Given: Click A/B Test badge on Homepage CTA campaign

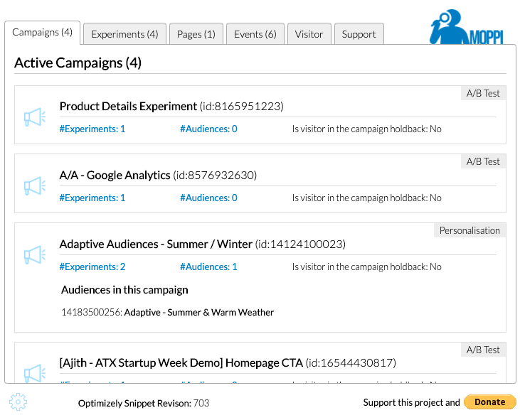Looking at the screenshot, I should [x=483, y=350].
